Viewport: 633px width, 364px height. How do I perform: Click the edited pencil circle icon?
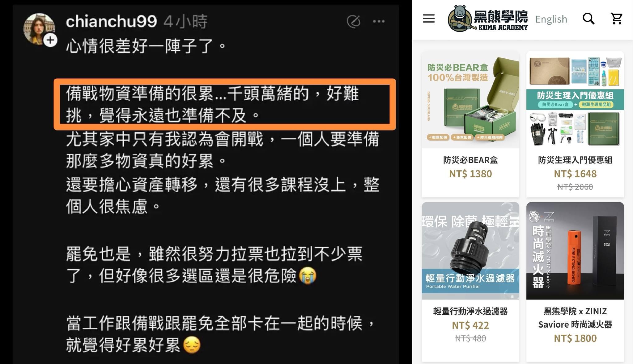[354, 21]
